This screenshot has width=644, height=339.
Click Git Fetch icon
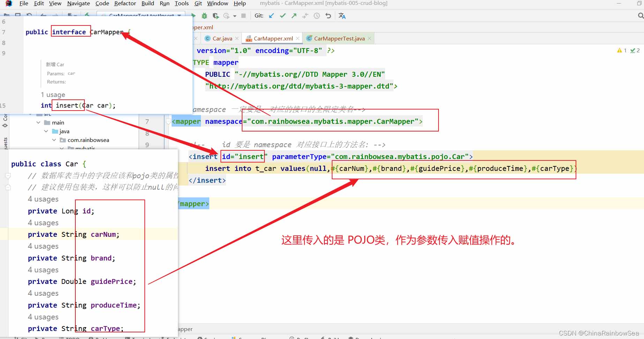click(305, 16)
